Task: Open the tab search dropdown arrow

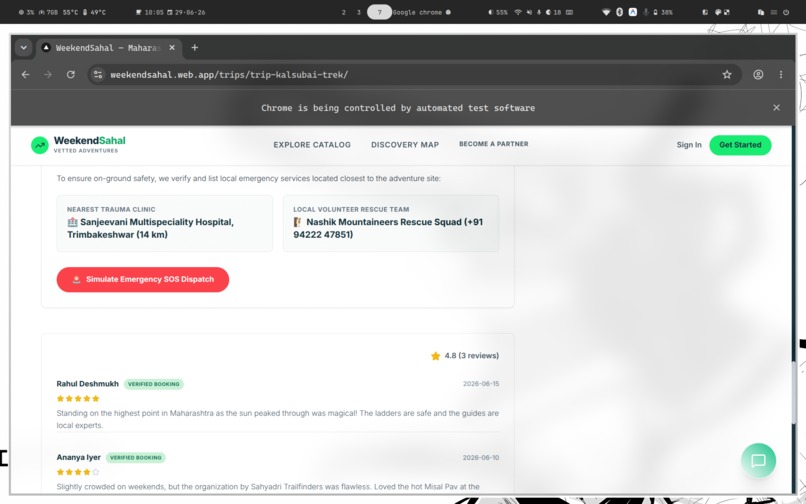Action: click(x=24, y=48)
